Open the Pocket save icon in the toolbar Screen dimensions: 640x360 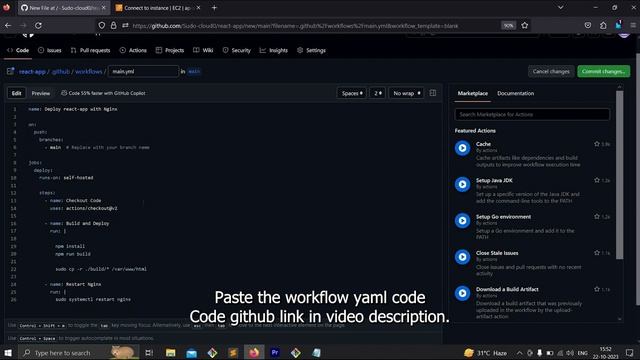(588, 25)
